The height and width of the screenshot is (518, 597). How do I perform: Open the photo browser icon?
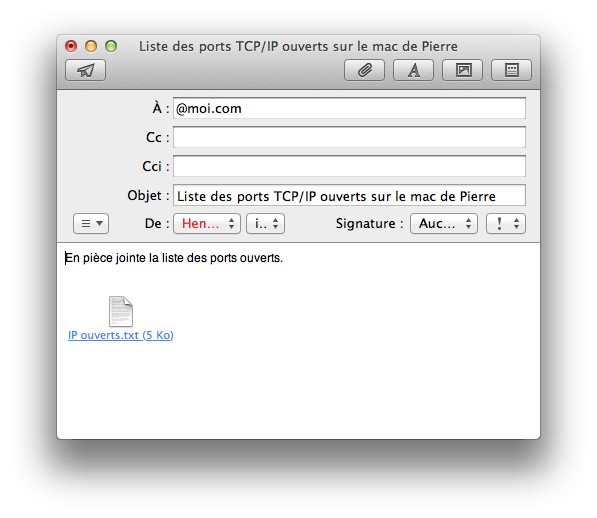463,70
